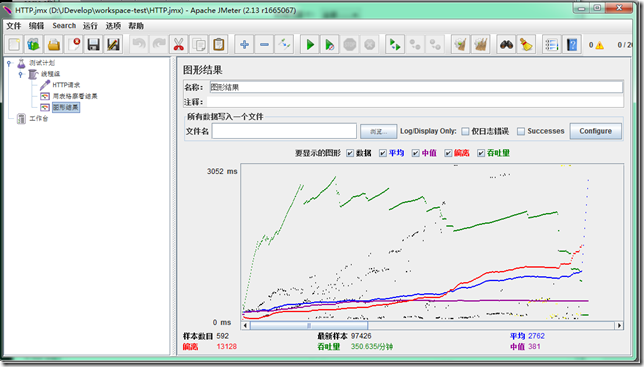Click the Close test plan icon
Image resolution: width=644 pixels, height=367 pixels.
(x=74, y=44)
